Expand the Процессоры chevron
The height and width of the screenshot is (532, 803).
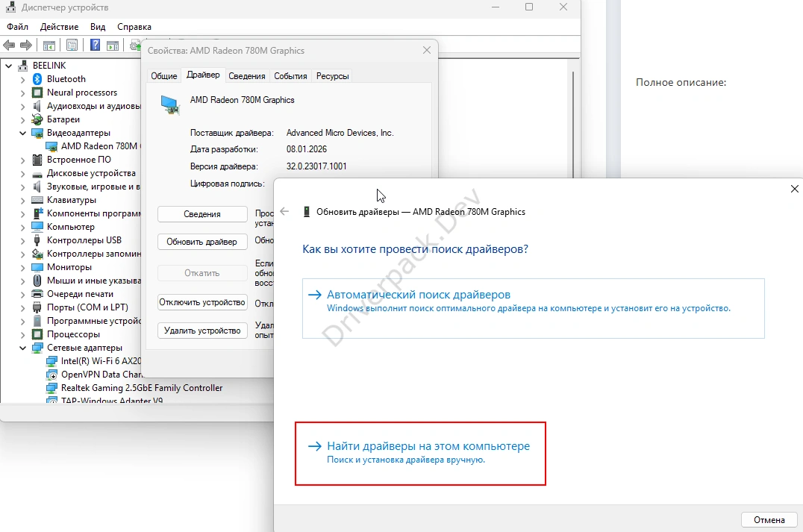(22, 334)
